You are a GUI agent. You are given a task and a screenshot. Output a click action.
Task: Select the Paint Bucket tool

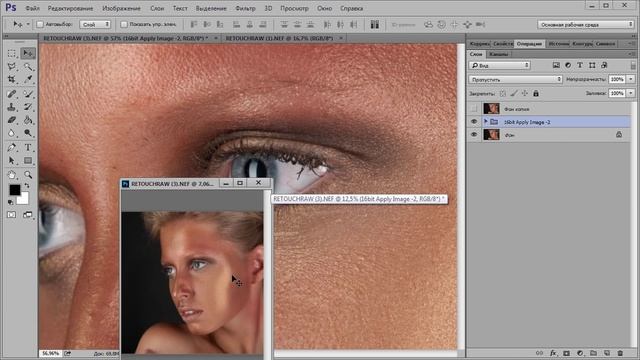pos(28,120)
